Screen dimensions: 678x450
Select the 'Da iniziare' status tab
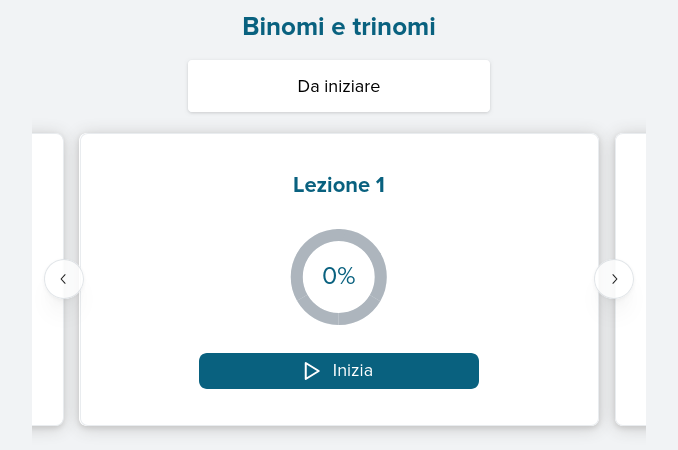click(x=339, y=86)
